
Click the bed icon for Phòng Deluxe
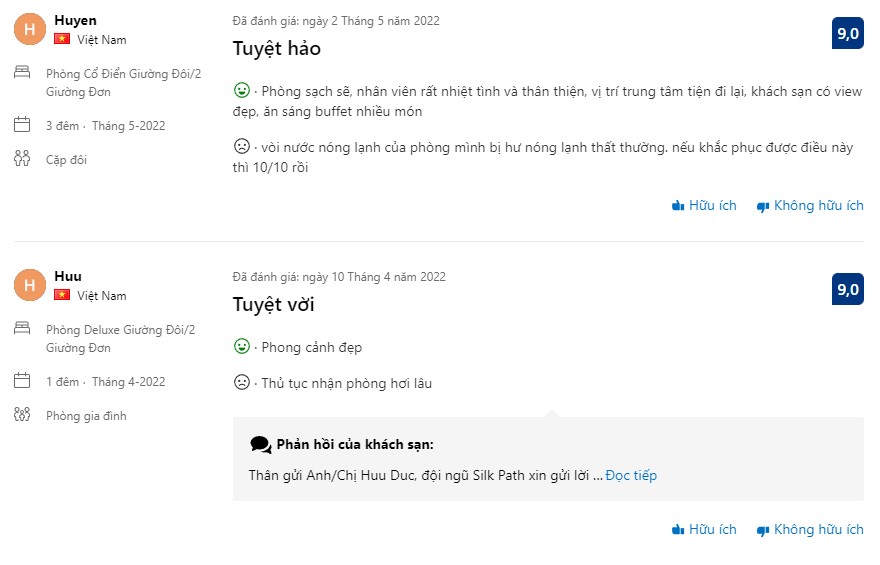(x=22, y=328)
